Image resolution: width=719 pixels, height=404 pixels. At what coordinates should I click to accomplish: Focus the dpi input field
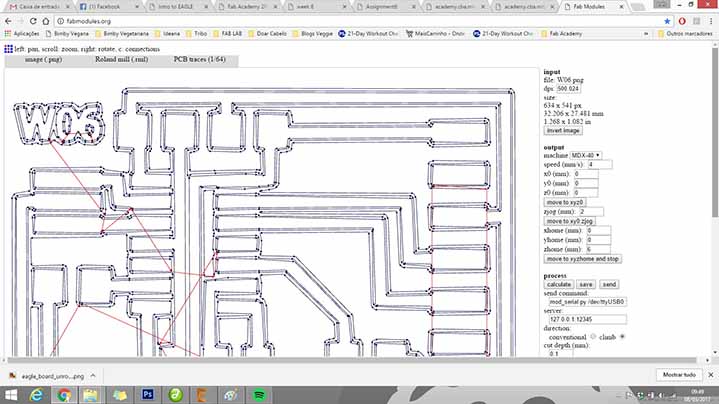[x=569, y=89]
